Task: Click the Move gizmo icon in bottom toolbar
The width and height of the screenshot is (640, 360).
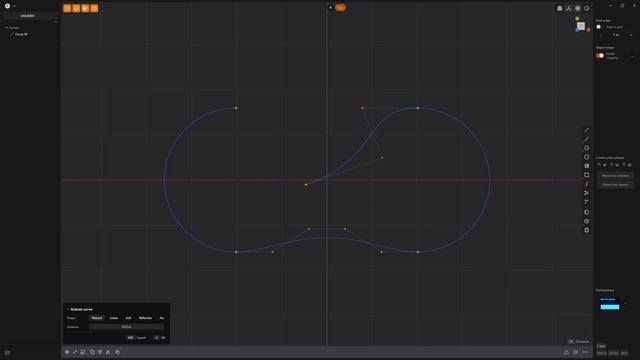Action: click(x=67, y=352)
